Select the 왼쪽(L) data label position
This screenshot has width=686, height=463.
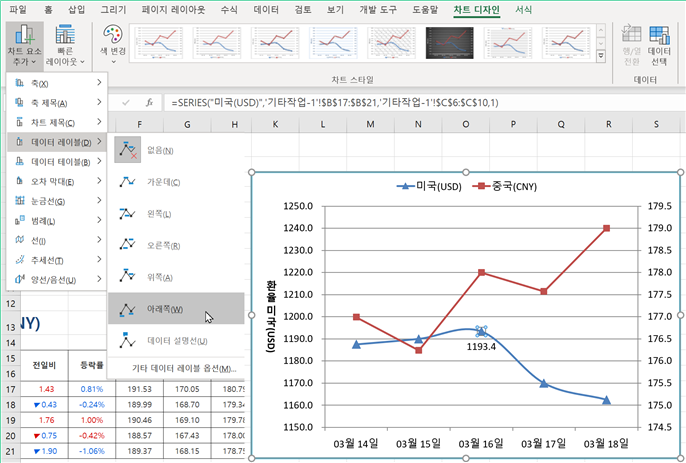[x=176, y=214]
